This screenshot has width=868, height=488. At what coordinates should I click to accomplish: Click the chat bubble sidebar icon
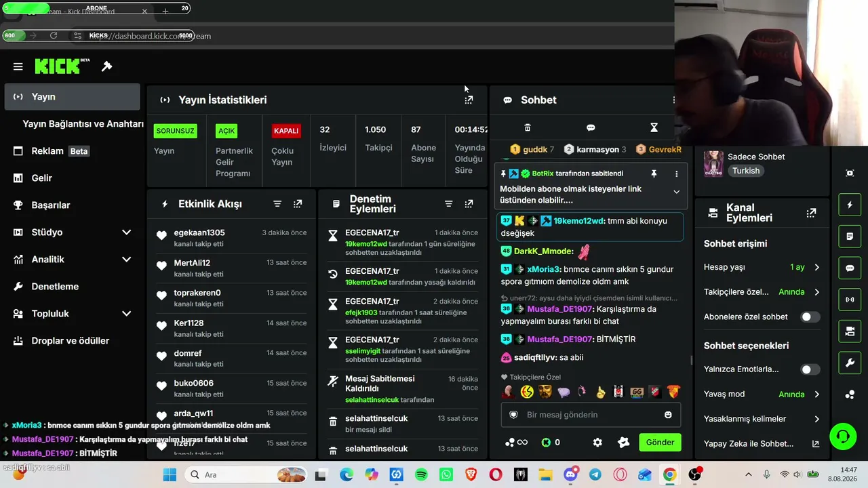pyautogui.click(x=850, y=268)
